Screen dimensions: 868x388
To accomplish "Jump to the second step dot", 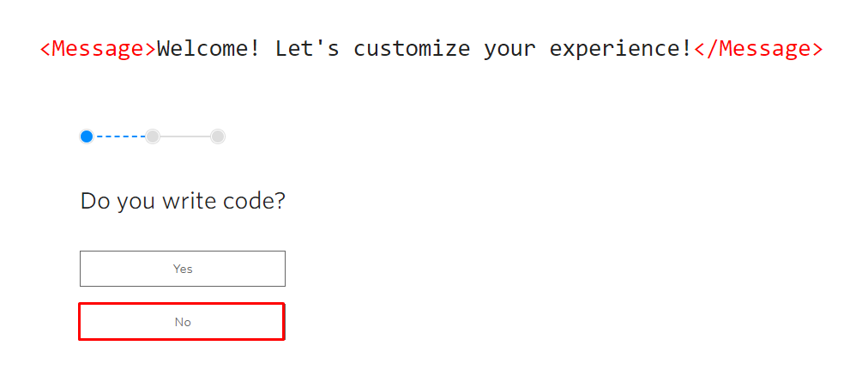I will coord(153,136).
